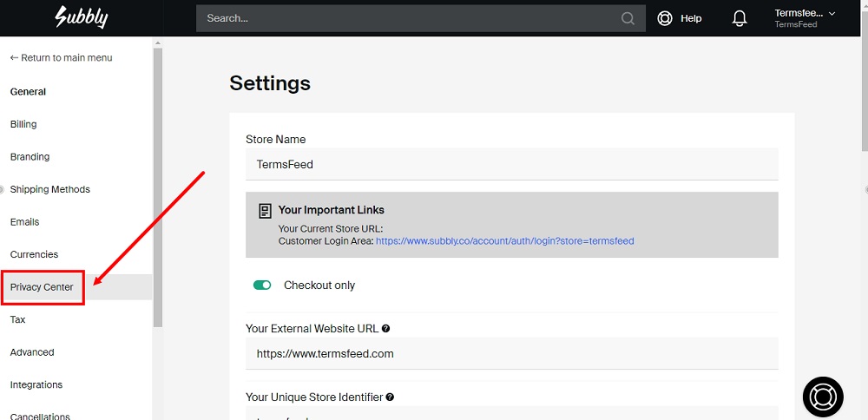Open Integrations settings
Image resolution: width=868 pixels, height=420 pixels.
pos(36,384)
